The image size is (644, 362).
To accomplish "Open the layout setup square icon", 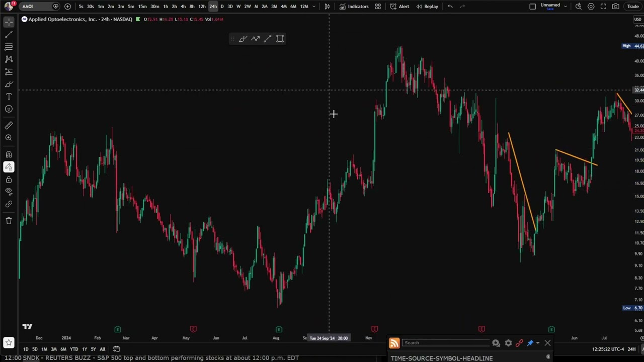I will point(533,7).
